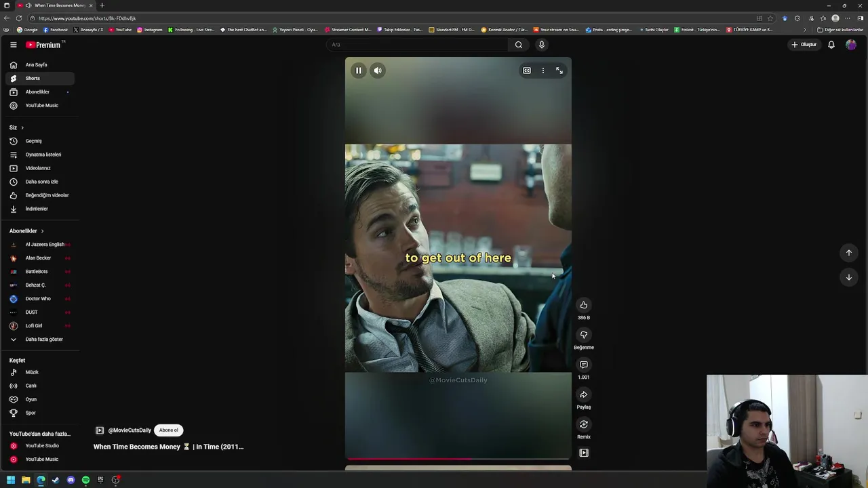Run search with magnifier button

[x=519, y=45]
